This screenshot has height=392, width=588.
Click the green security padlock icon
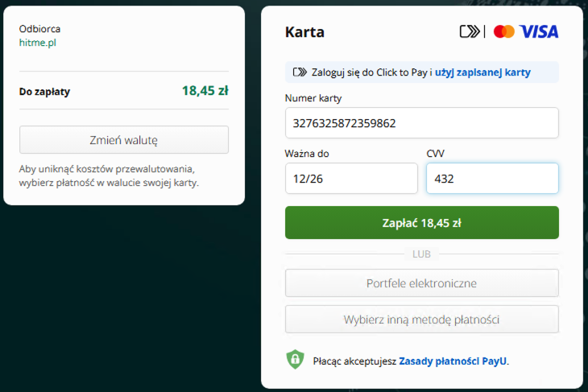pyautogui.click(x=295, y=360)
